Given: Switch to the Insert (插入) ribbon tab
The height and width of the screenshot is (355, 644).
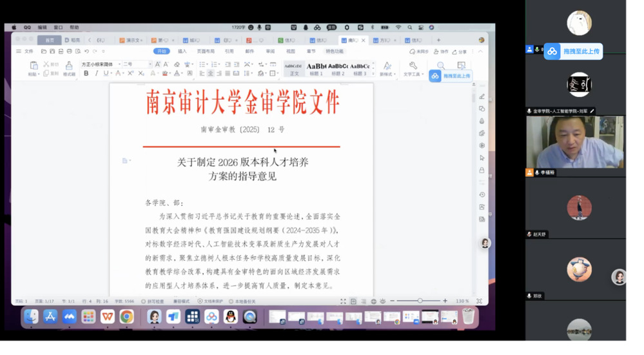Looking at the screenshot, I should point(182,51).
